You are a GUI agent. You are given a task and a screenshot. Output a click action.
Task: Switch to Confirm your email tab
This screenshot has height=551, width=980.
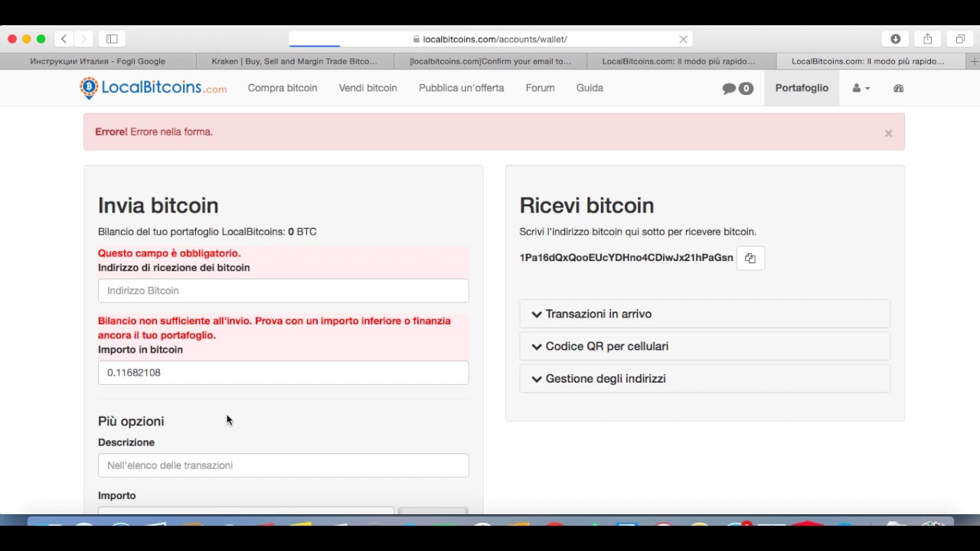490,61
